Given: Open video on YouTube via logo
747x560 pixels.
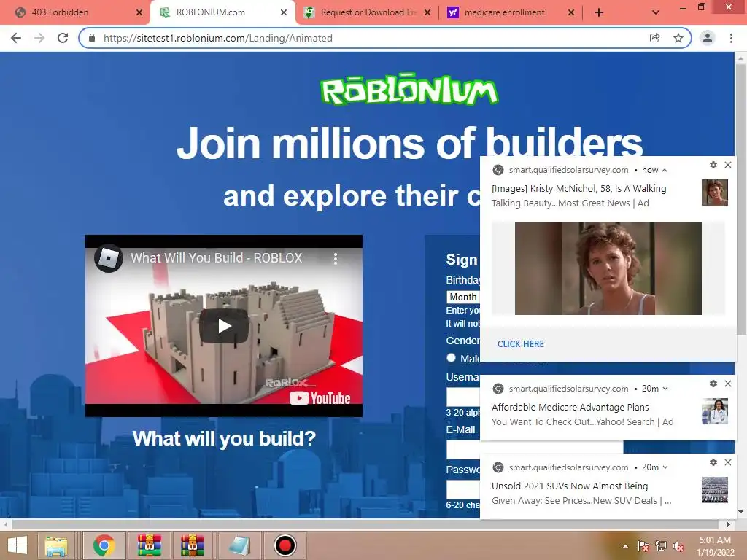Looking at the screenshot, I should coord(320,397).
